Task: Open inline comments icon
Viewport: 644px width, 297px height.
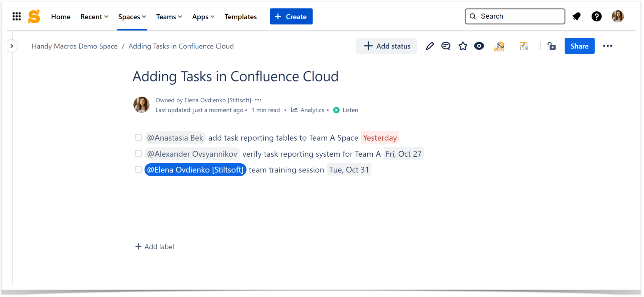Action: [446, 46]
